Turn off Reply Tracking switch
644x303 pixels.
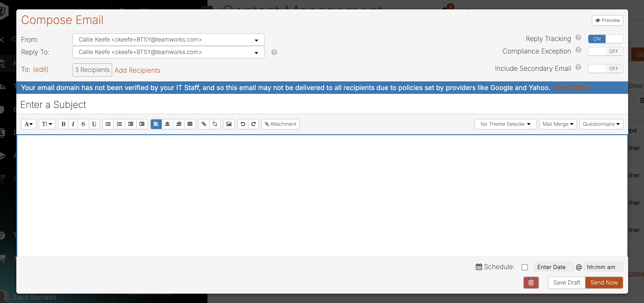click(605, 39)
